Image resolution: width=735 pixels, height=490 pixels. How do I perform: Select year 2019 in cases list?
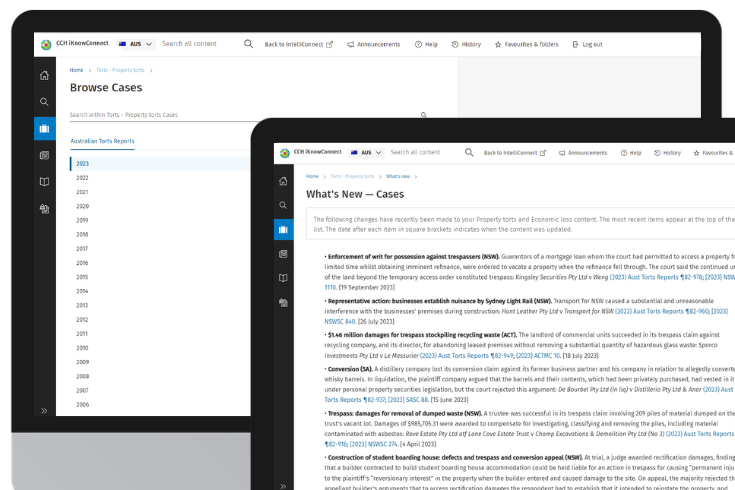82,220
